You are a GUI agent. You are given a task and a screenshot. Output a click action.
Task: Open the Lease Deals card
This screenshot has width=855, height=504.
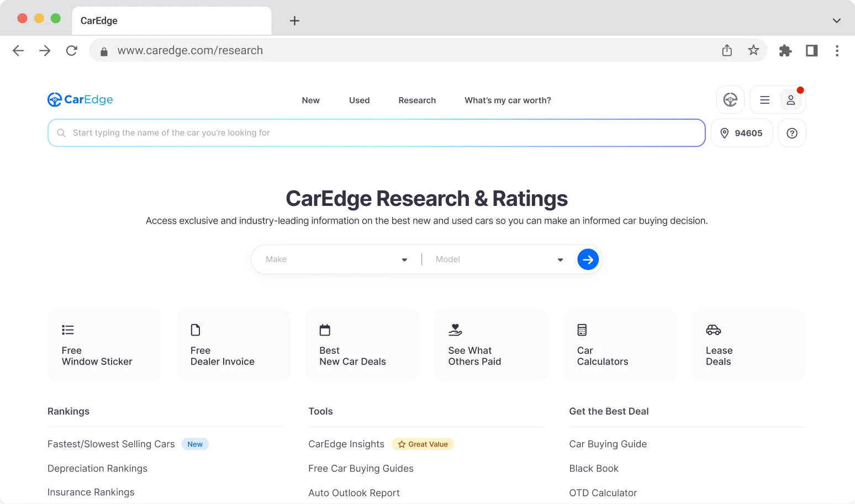[749, 346]
